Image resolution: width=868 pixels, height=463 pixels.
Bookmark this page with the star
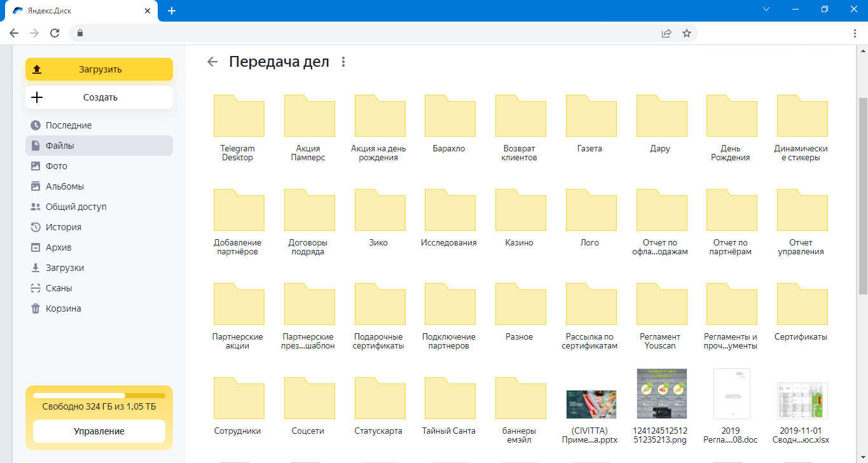point(687,33)
